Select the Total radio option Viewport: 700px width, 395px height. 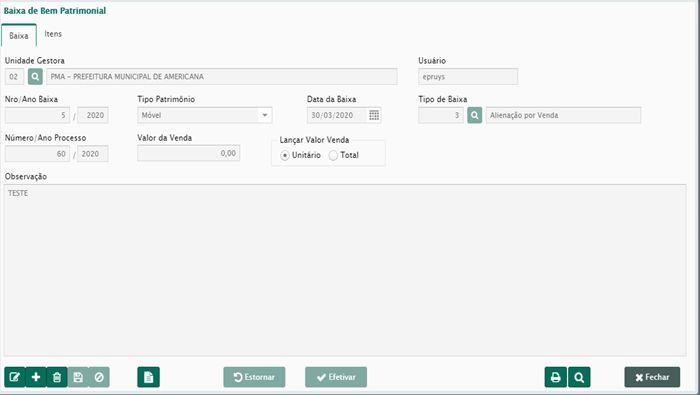click(x=333, y=155)
